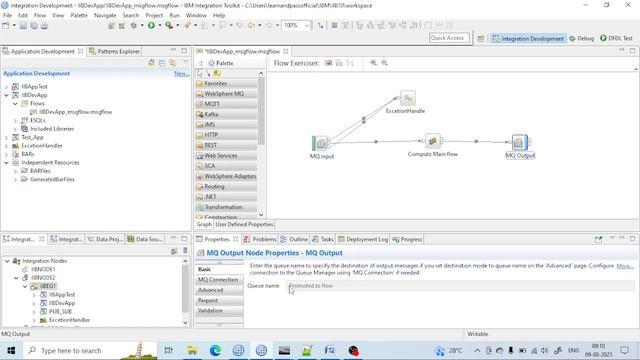Click the Palette header icon
Image resolution: width=640 pixels, height=360 pixels.
tap(211, 63)
